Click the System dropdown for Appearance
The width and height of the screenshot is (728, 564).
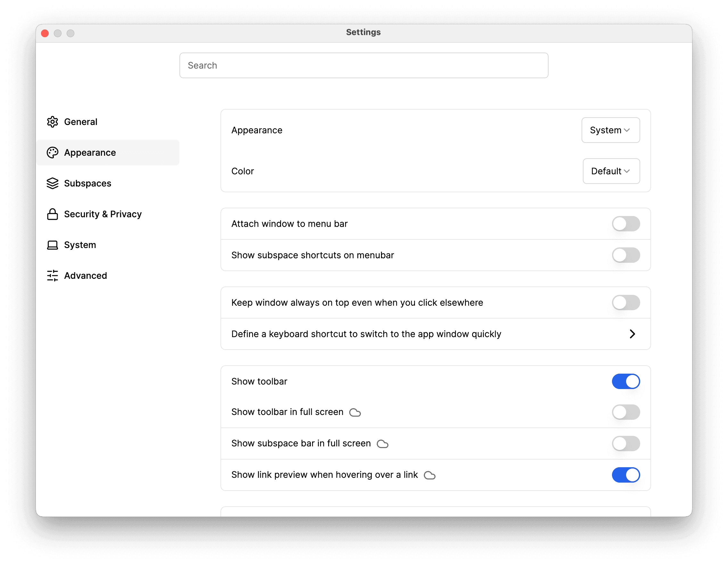[x=610, y=130]
